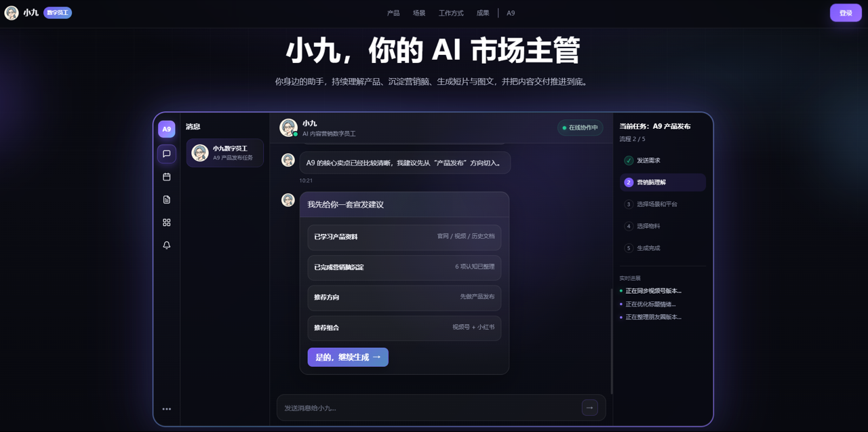This screenshot has width=868, height=432.
Task: Select step 3 选择场景和平台
Action: coord(662,204)
